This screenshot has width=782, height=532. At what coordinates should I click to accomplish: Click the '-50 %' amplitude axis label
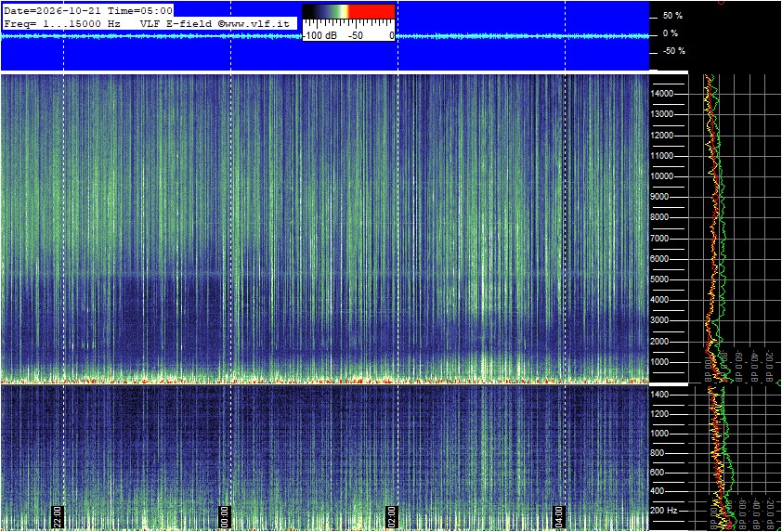click(x=673, y=51)
